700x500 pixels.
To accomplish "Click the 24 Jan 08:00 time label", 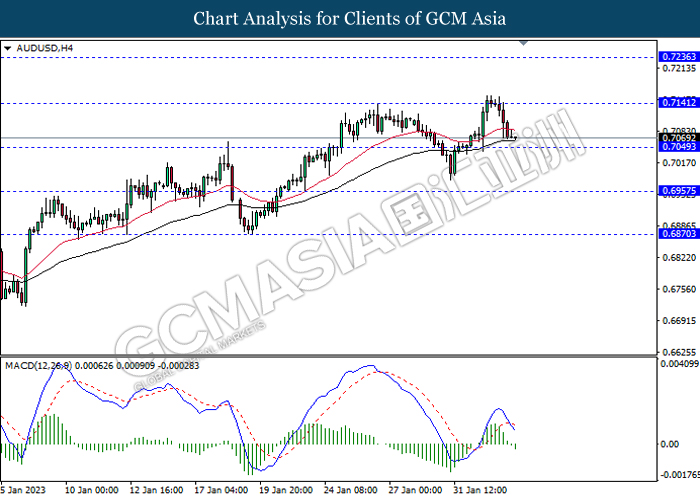I will tap(350, 490).
